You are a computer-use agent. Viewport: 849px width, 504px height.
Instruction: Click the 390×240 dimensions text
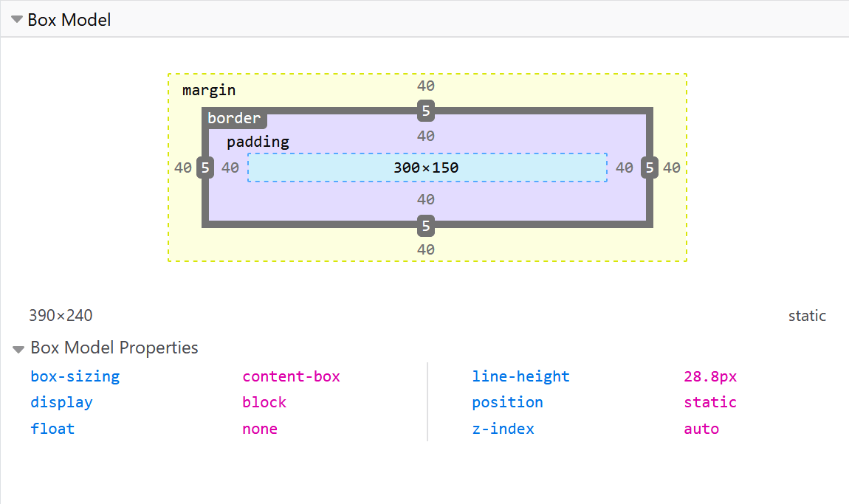pyautogui.click(x=61, y=316)
